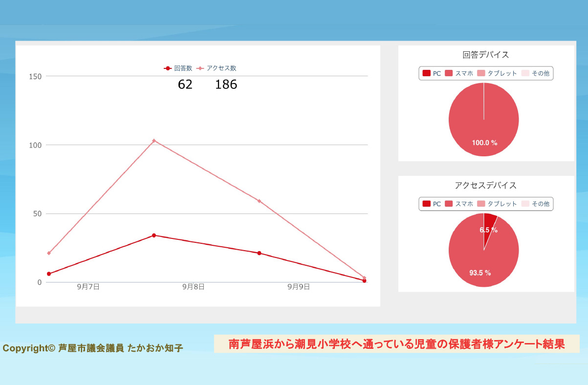Click the 150 y-axis label
Image resolution: width=588 pixels, height=385 pixels.
tap(36, 76)
